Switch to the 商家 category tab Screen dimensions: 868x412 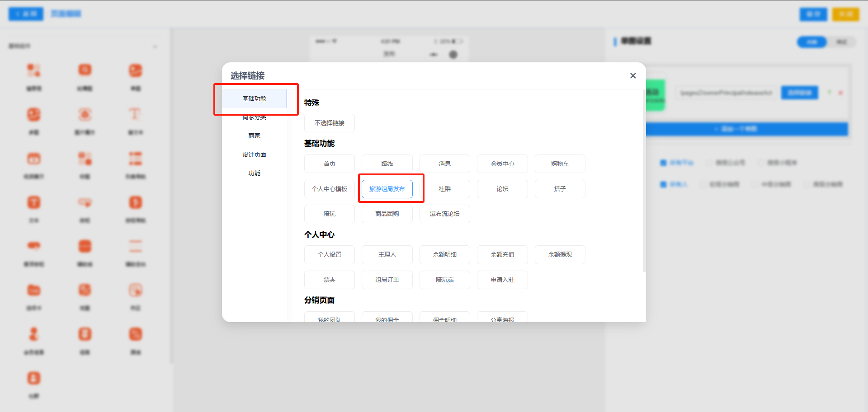click(x=254, y=136)
